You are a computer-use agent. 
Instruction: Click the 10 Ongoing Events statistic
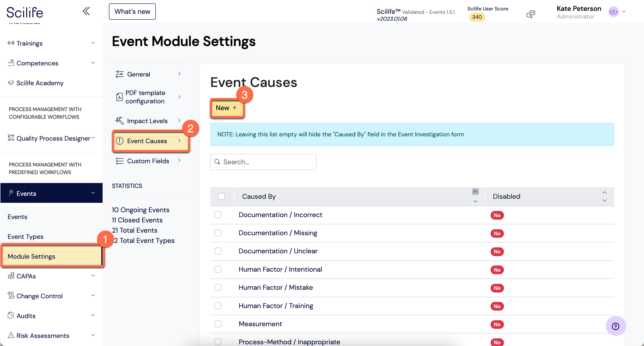pos(140,210)
